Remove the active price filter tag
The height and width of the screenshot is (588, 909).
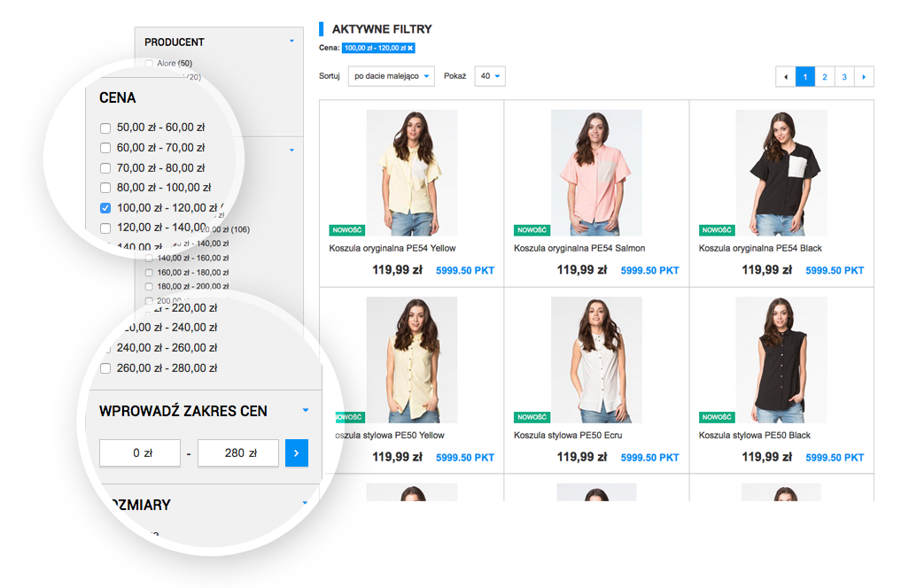[x=410, y=48]
